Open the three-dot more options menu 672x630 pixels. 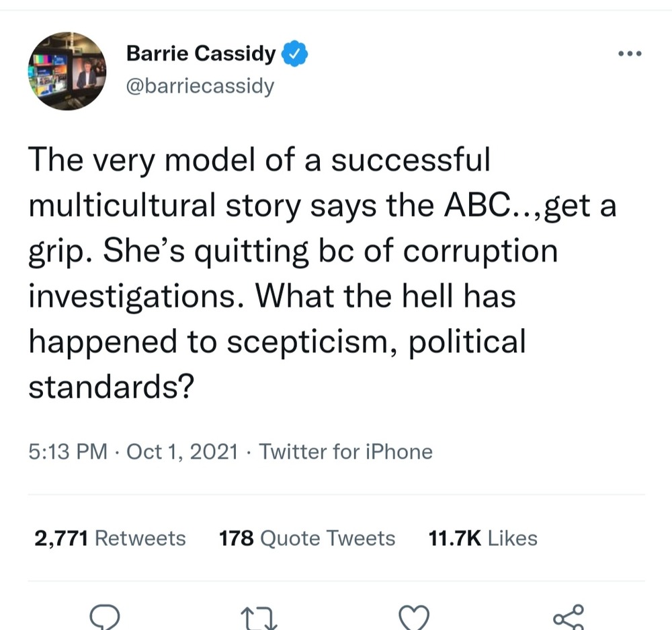tap(630, 54)
